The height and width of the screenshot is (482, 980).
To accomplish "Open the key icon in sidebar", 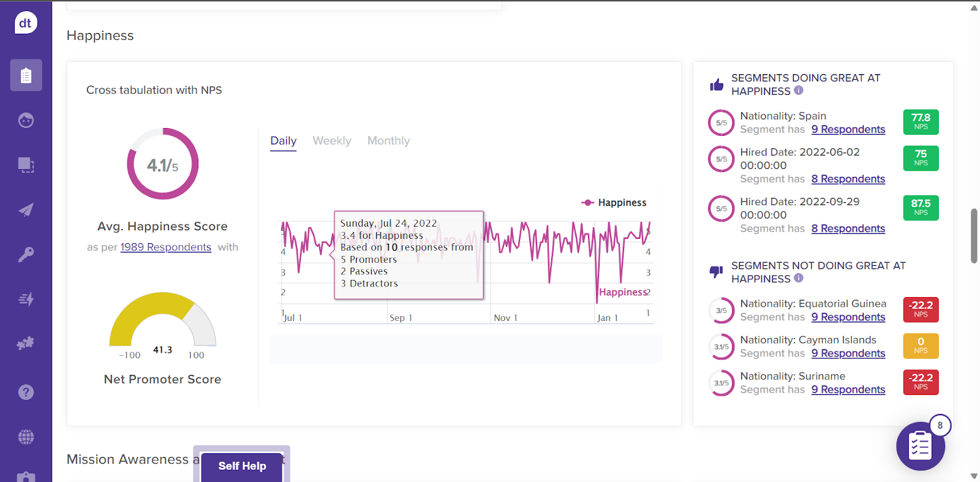I will click(x=26, y=254).
